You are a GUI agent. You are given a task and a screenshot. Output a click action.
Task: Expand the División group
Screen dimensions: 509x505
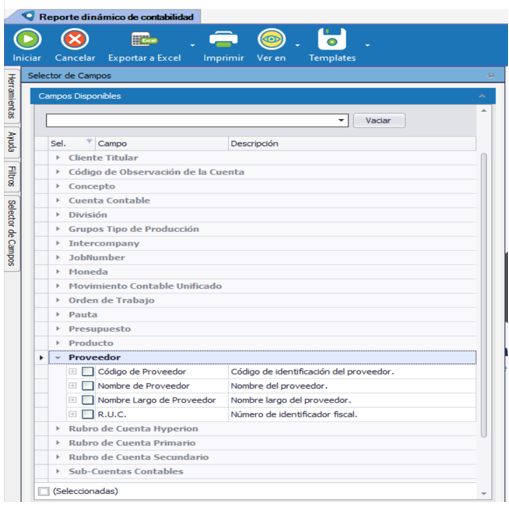click(58, 215)
